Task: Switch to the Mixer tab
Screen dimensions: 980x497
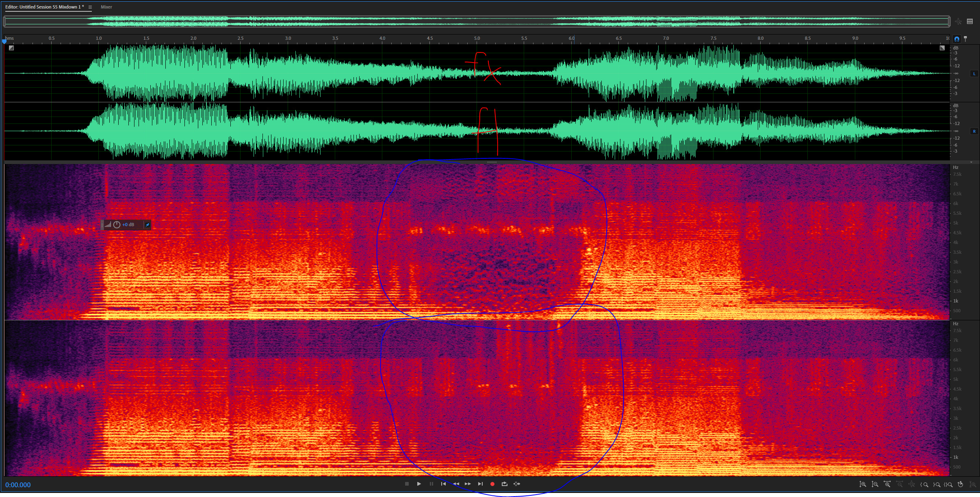Action: [106, 7]
